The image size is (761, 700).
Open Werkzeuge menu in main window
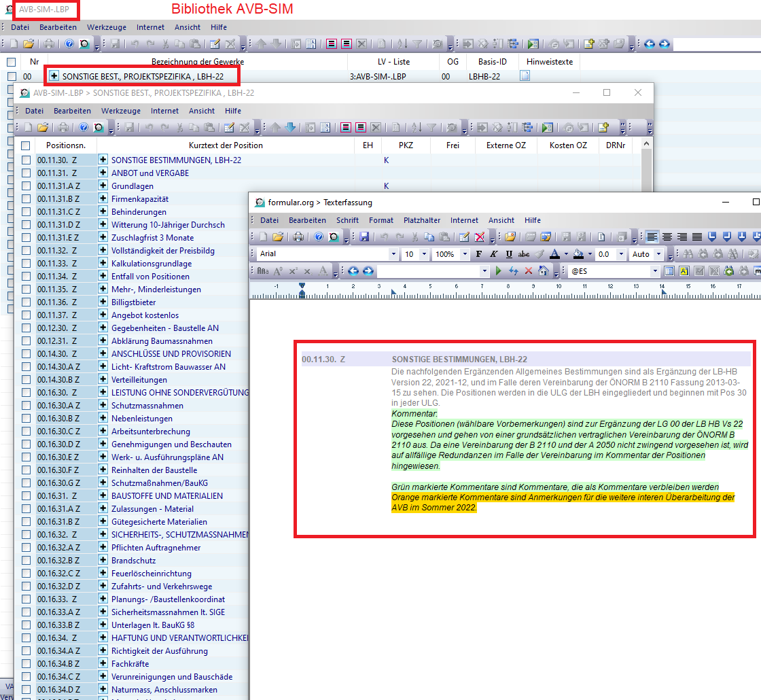coord(106,27)
